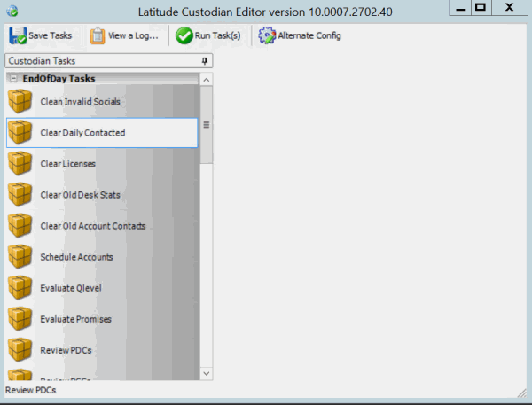The height and width of the screenshot is (405, 532).
Task: Click the Clear Daily Contacted box icon
Action: tap(20, 132)
